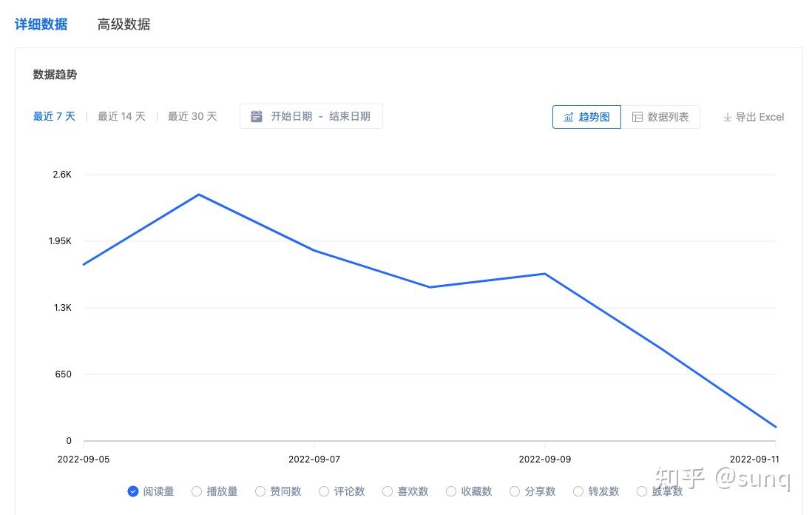Show 收藏数 on the chart
812x515 pixels.
(x=451, y=491)
